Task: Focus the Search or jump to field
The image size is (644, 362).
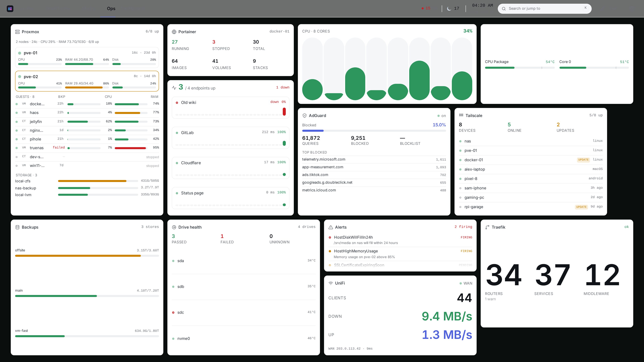Action: (545, 9)
